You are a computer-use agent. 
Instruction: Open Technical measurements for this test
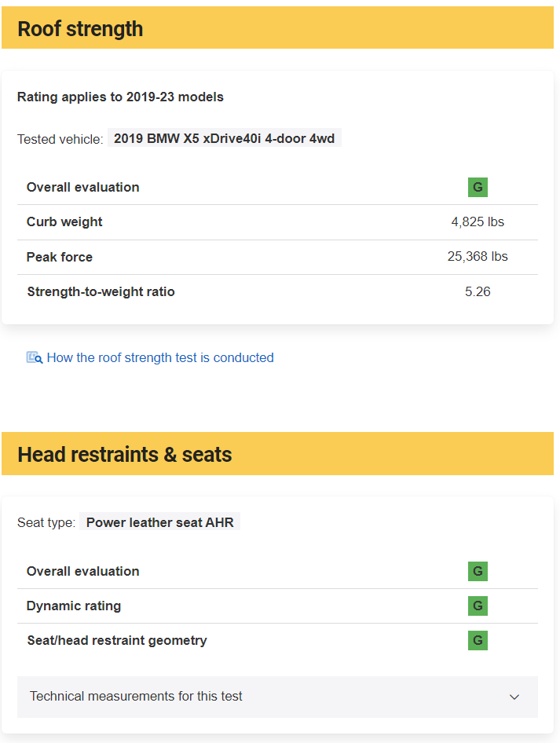point(277,697)
